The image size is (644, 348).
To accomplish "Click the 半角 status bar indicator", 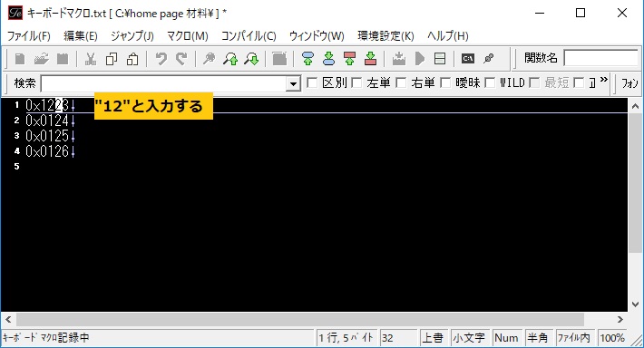I will [538, 338].
